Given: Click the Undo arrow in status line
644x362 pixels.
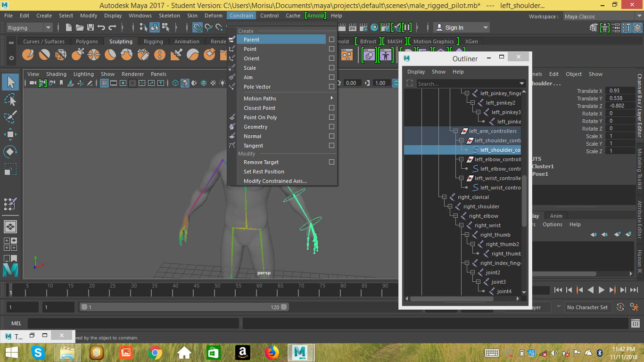Looking at the screenshot, I should pos(101,28).
